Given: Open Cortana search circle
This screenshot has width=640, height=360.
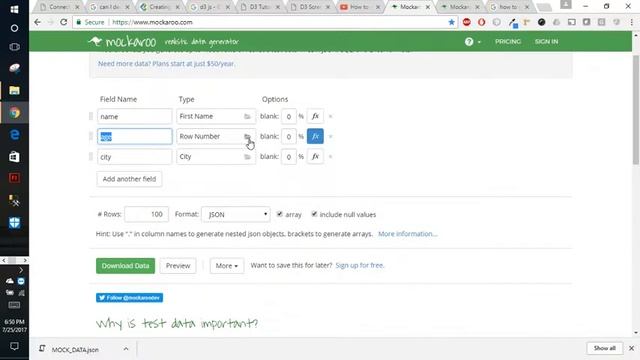Looking at the screenshot, I should [x=14, y=28].
